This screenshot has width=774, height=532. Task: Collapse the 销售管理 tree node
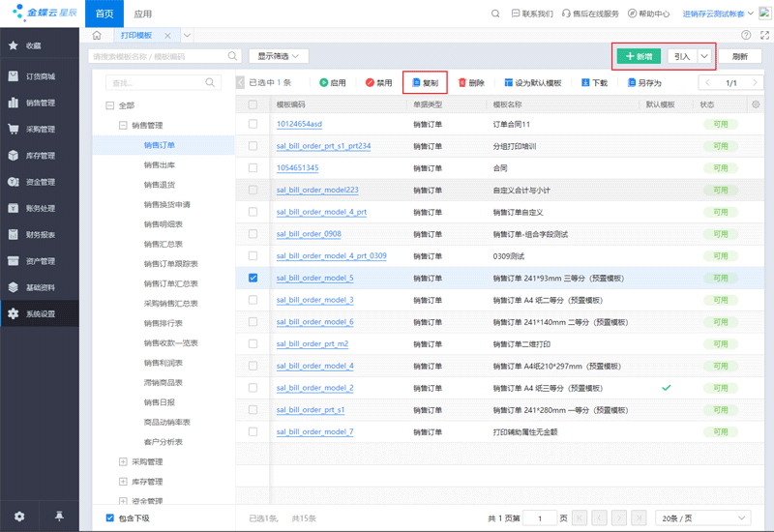[x=123, y=125]
